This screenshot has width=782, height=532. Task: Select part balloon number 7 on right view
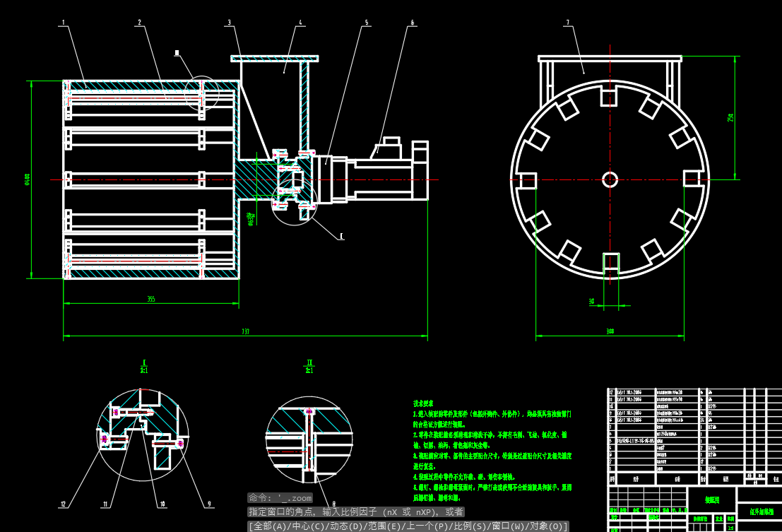tap(567, 23)
